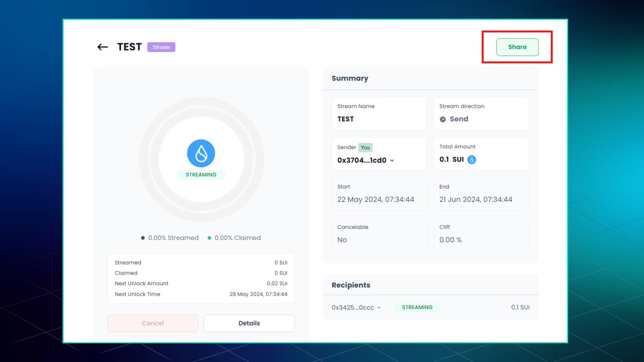Screen dimensions: 644x362
Task: Click the TEST page title
Action: click(129, 47)
